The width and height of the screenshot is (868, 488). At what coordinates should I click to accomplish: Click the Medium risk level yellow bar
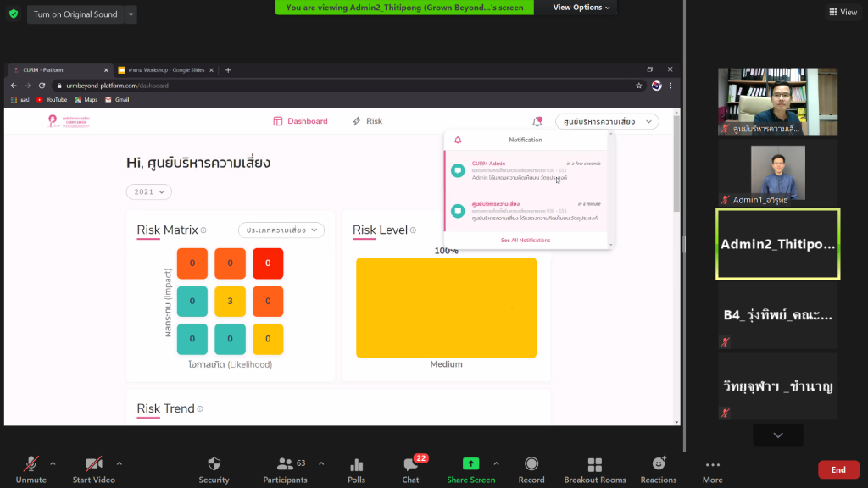pyautogui.click(x=446, y=308)
